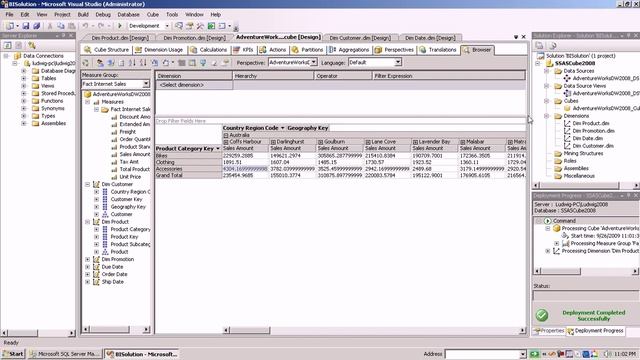
Task: Click the Connect to Database icon in Server Explorer
Action: pyautogui.click(x=32, y=45)
